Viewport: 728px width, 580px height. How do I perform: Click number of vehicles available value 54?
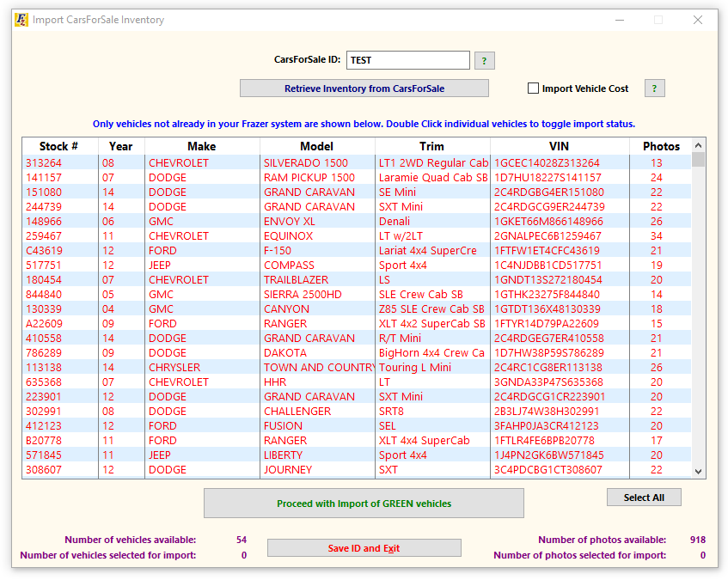242,540
